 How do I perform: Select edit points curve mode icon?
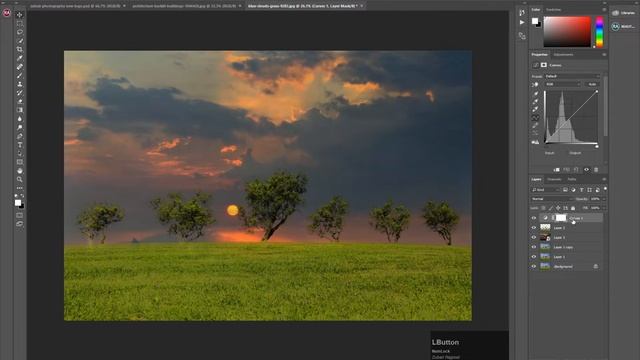(536, 118)
